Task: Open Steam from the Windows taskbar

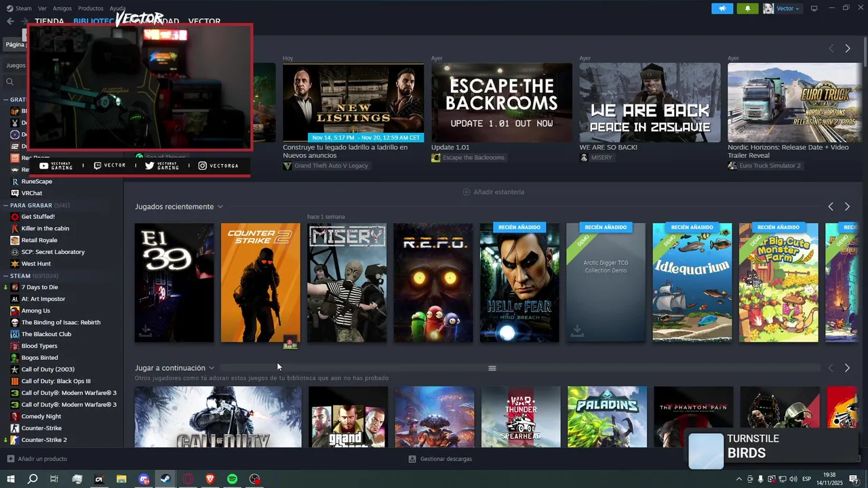Action: 165,479
